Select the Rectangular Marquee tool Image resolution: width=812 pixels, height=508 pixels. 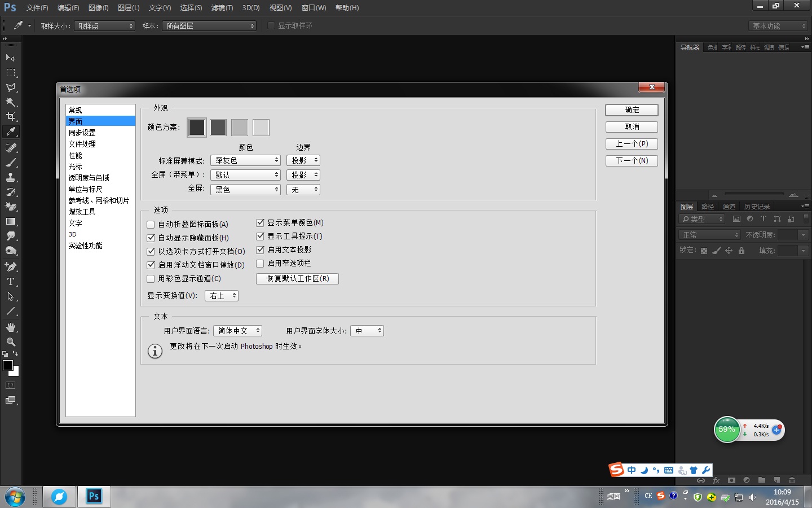coord(11,73)
